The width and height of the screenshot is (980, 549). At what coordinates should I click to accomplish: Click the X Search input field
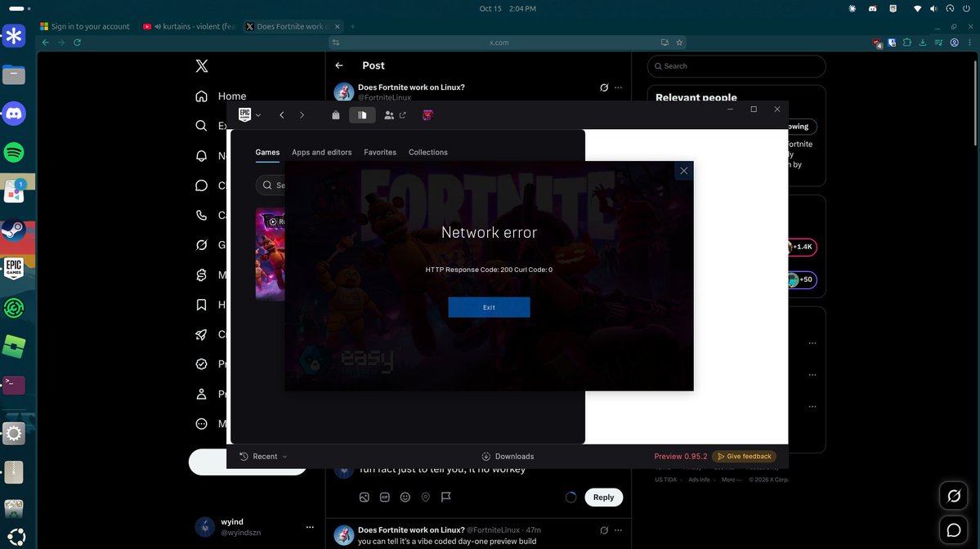[736, 66]
